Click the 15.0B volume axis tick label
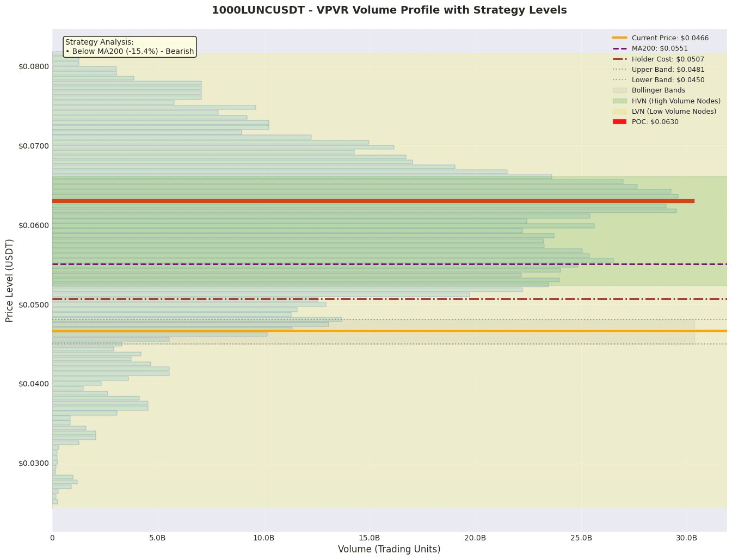Viewport: 732px width, 560px height. pyautogui.click(x=370, y=538)
